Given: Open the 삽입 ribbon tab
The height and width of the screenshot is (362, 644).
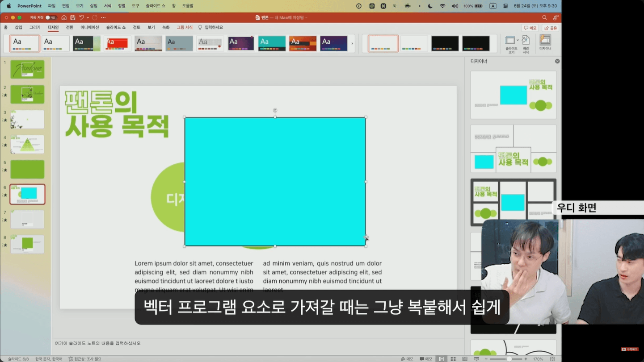Looking at the screenshot, I should [x=18, y=27].
